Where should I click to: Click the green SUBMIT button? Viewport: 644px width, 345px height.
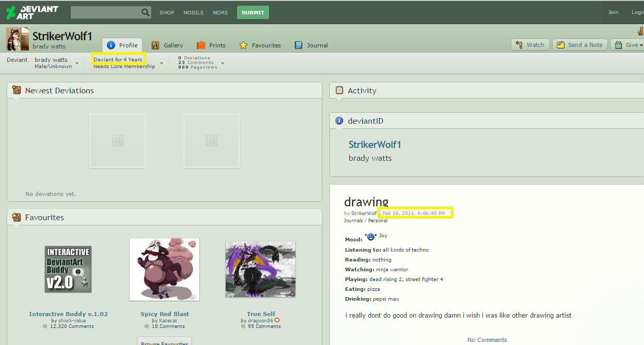pos(253,12)
